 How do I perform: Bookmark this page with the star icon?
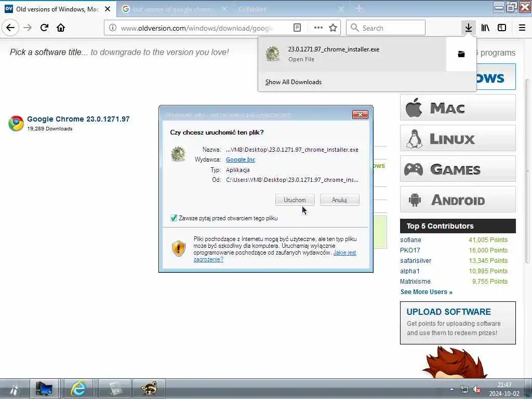tap(333, 28)
